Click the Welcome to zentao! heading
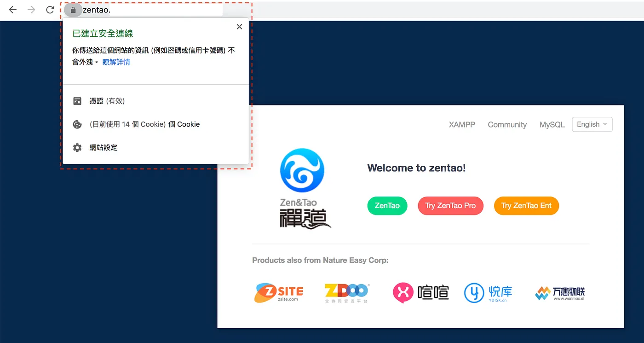 coord(416,168)
